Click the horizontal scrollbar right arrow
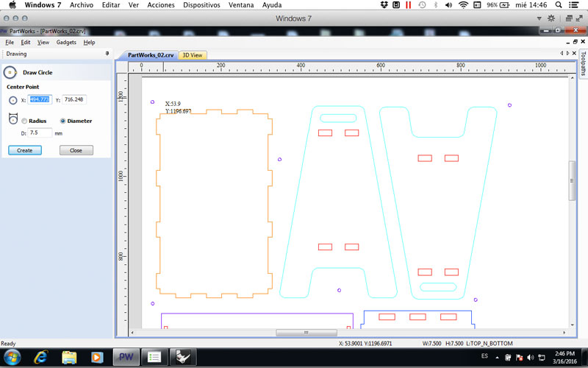The height and width of the screenshot is (368, 588). point(564,333)
